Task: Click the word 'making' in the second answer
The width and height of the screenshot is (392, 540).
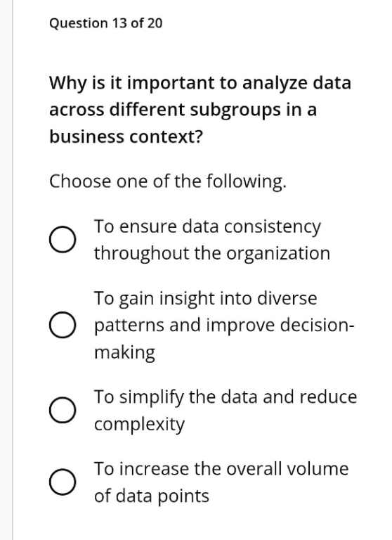Action: tap(124, 353)
